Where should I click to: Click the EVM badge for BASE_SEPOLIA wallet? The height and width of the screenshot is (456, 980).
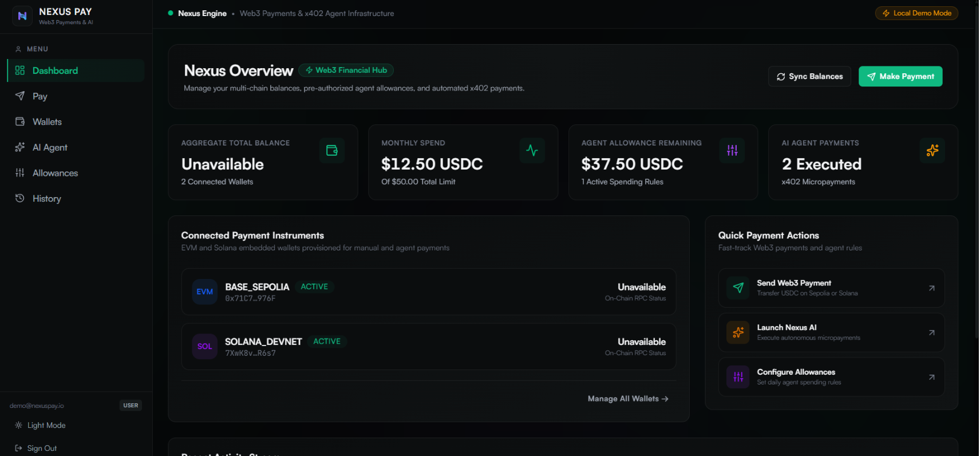coord(204,292)
